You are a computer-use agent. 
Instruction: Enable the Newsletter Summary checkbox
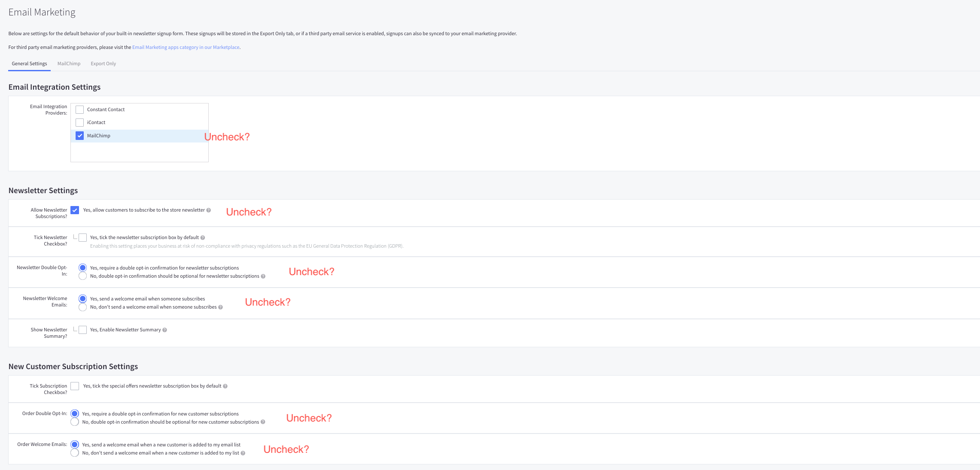[x=83, y=330]
